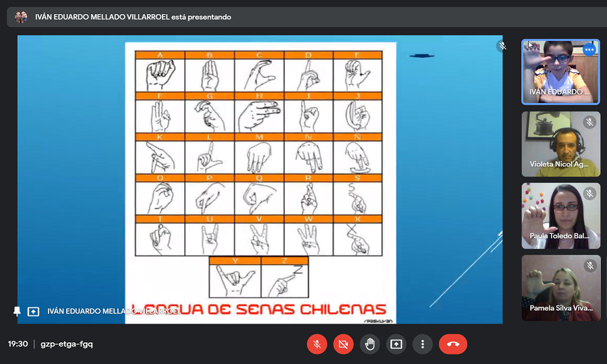Viewport: 607px width, 364px height.
Task: Click the presentation screen-share icon beside presenter name
Action: tap(33, 311)
